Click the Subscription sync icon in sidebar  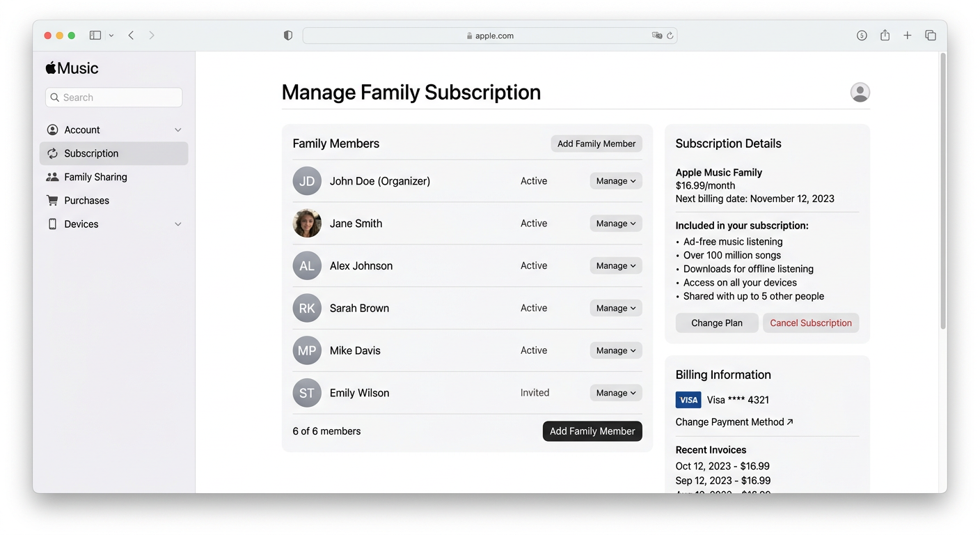tap(52, 153)
